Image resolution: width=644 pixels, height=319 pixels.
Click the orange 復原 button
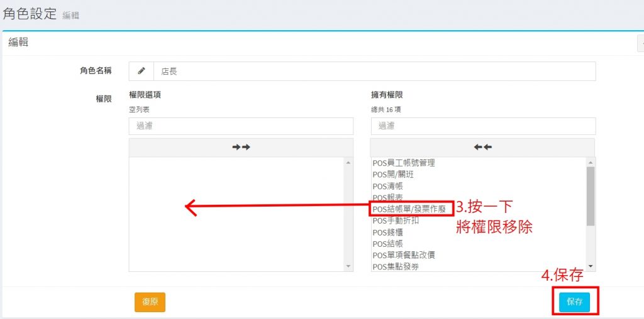(150, 302)
